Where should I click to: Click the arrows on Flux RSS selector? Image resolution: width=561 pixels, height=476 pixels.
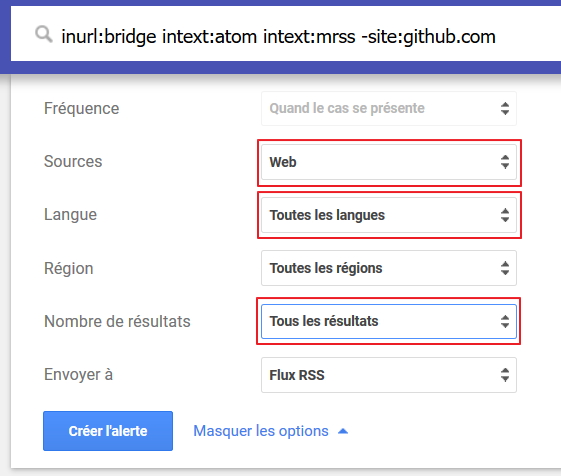pos(505,375)
